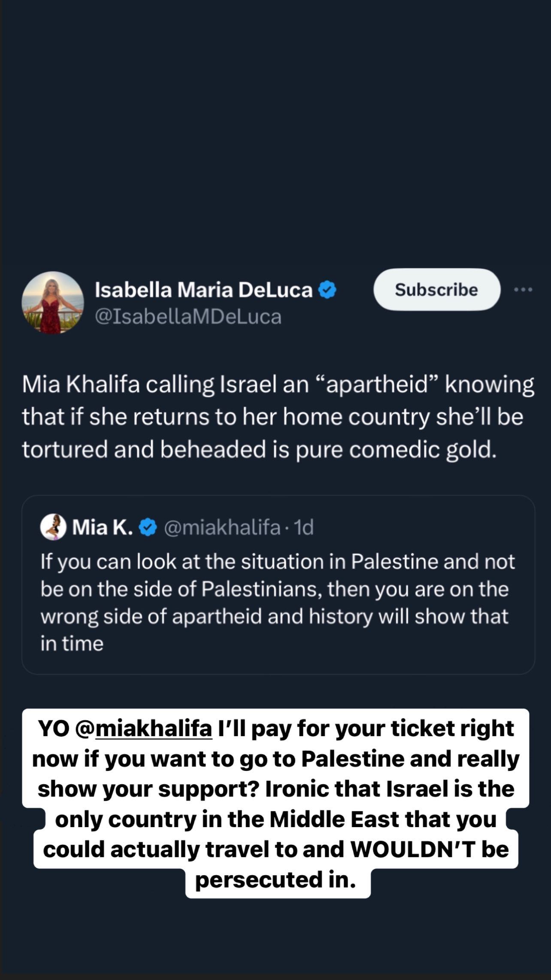Open Isabella Maria DeLuca's profile picture

point(53,302)
